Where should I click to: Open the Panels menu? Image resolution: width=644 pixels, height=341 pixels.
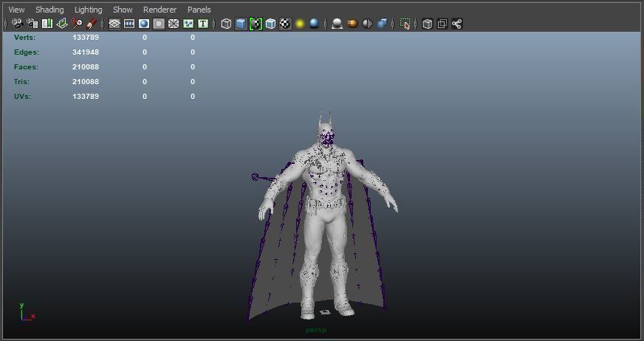coord(199,10)
